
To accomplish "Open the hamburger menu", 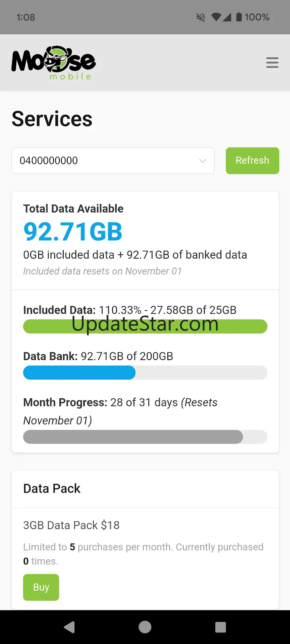I will pos(272,62).
